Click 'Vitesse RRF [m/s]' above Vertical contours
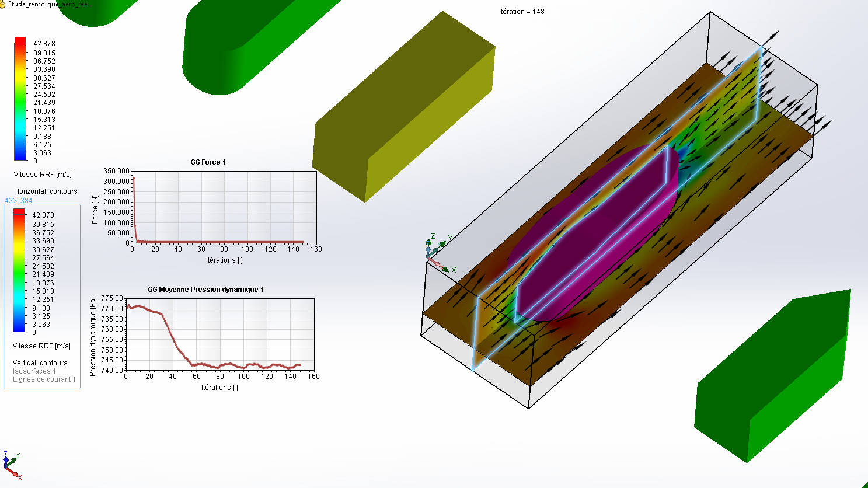This screenshot has width=868, height=488. (41, 346)
